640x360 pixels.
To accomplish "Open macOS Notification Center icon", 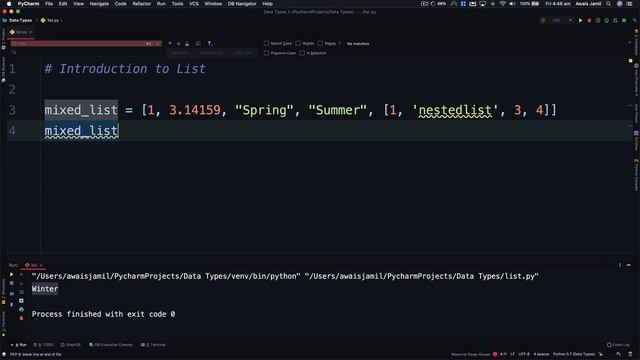I will [630, 4].
